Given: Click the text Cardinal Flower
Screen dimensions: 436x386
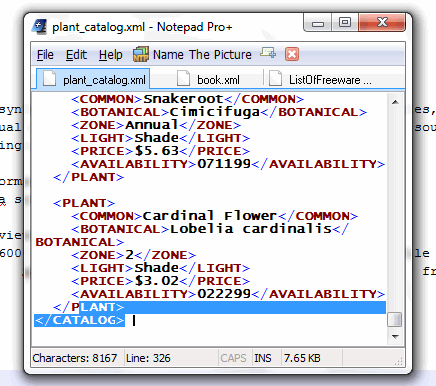Looking at the screenshot, I should (210, 216).
